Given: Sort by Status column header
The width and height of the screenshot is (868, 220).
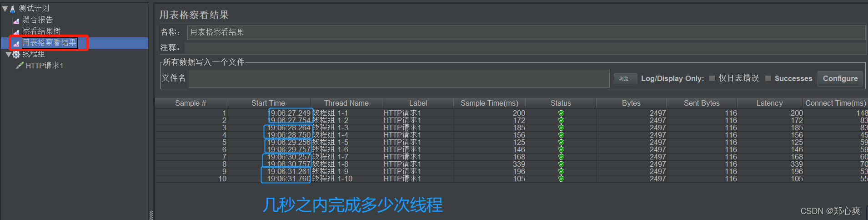Looking at the screenshot, I should [561, 103].
